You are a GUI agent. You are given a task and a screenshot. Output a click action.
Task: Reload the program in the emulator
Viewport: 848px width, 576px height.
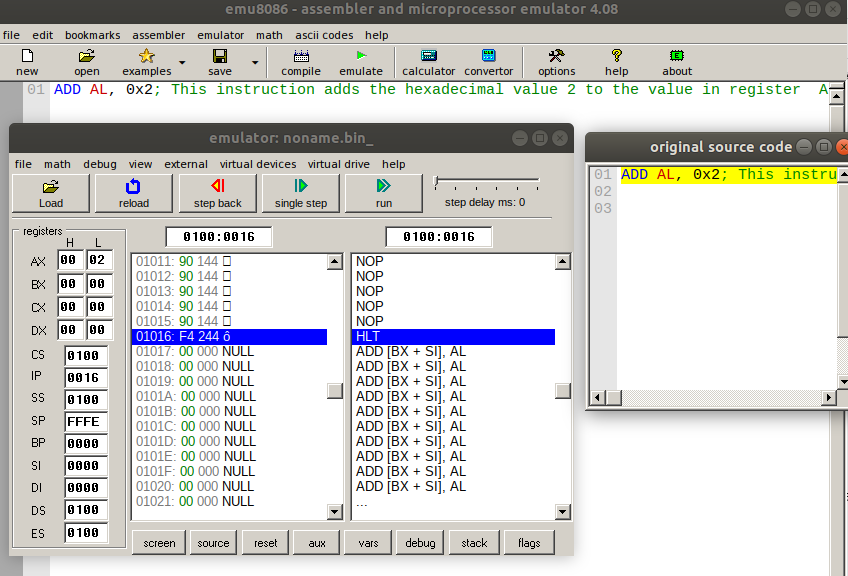tap(134, 193)
